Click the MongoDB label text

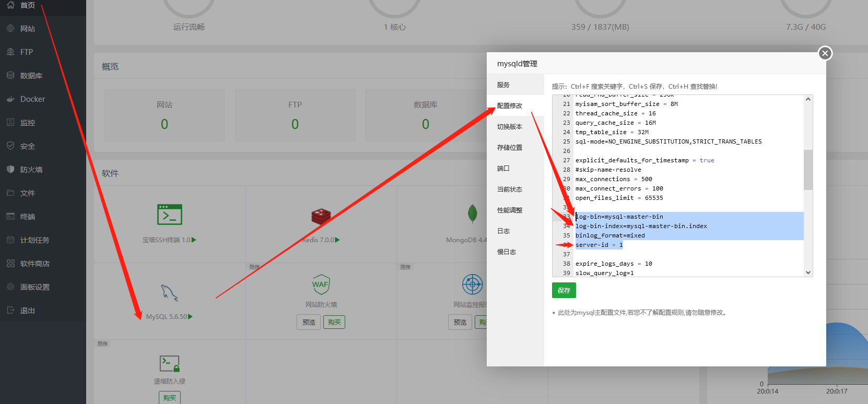coord(466,240)
